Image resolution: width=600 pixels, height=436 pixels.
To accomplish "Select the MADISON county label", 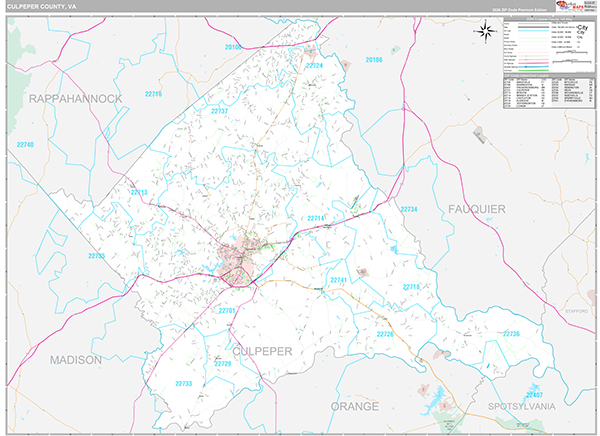I will coord(76,360).
